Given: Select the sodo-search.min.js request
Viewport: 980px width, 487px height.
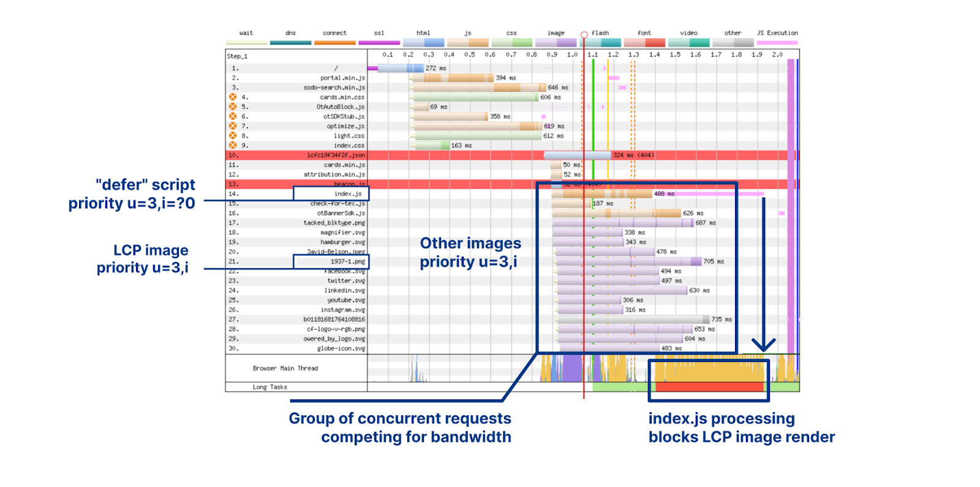Looking at the screenshot, I should point(334,88).
